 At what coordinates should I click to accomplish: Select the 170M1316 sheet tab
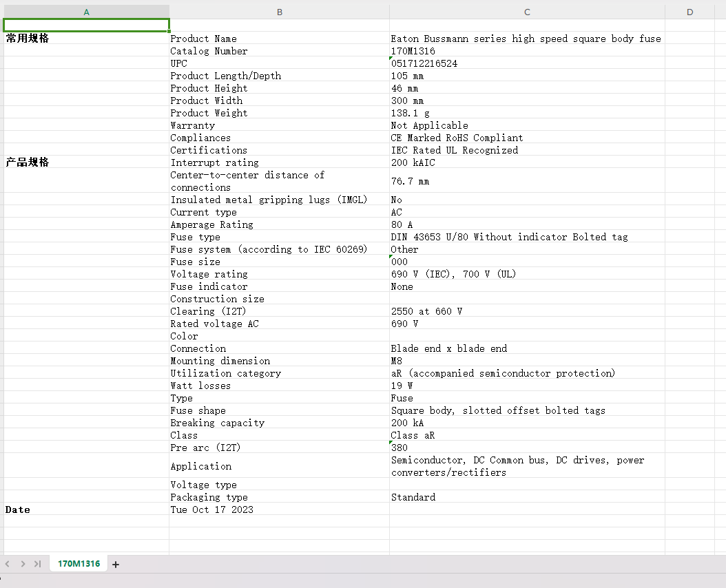click(79, 564)
